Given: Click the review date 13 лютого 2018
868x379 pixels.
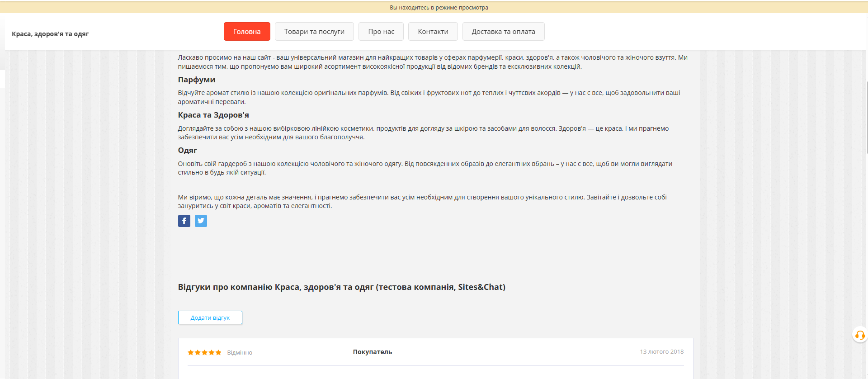Looking at the screenshot, I should coord(661,351).
